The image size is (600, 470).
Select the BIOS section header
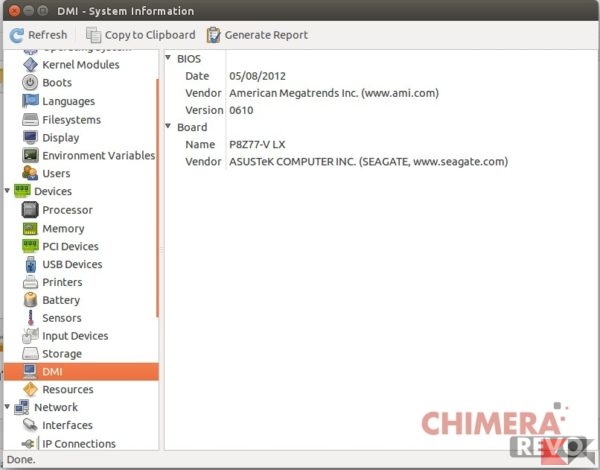[189, 59]
